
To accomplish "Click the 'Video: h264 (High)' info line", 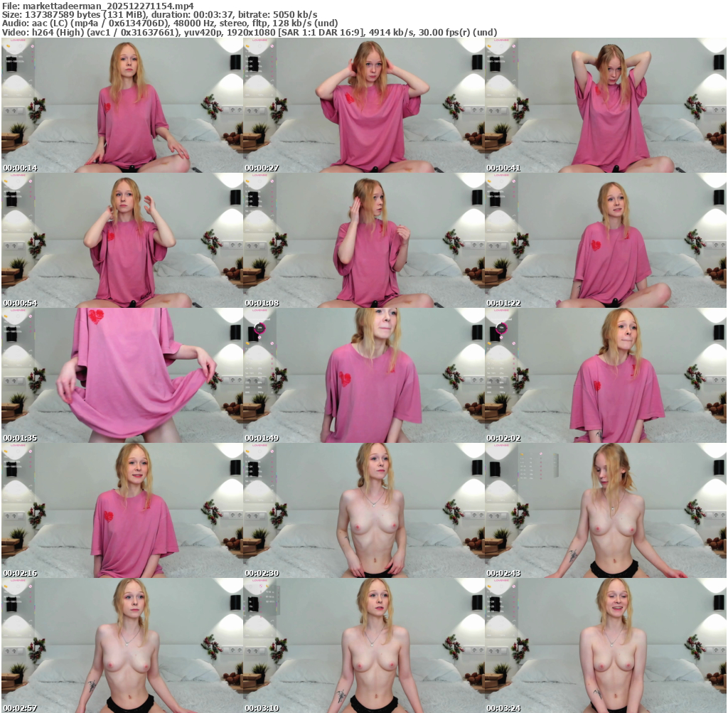I will (250, 32).
